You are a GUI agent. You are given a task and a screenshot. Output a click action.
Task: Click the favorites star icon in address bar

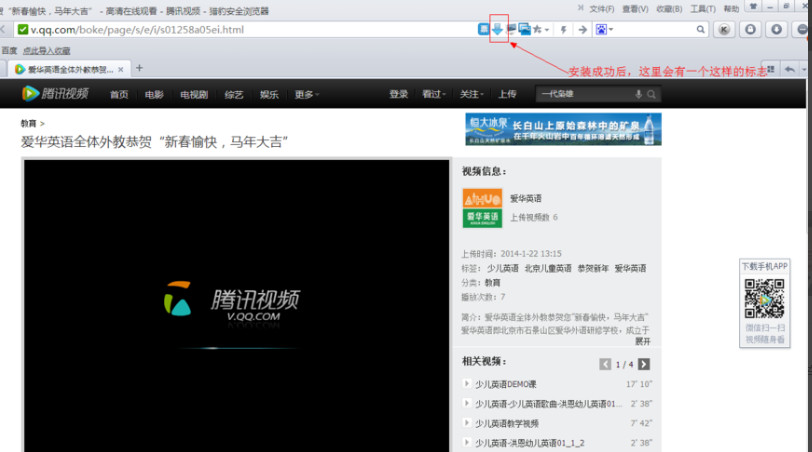[x=537, y=29]
